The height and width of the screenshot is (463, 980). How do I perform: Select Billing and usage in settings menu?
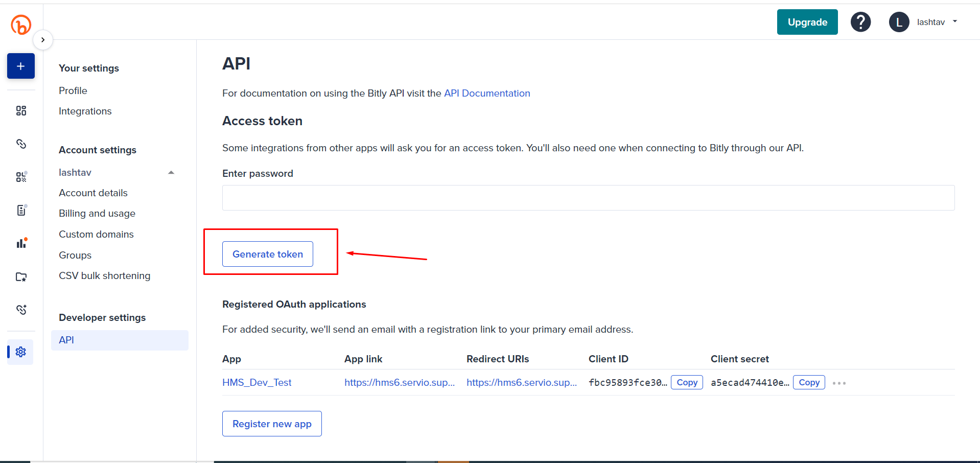click(97, 214)
